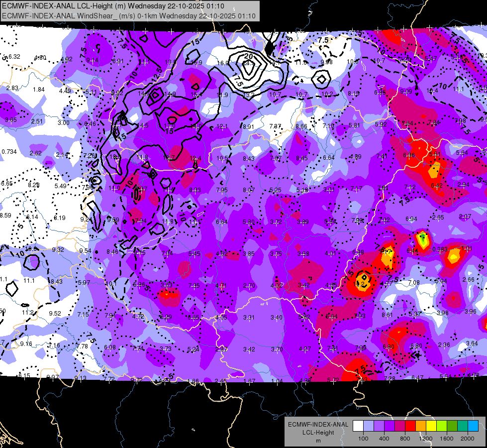The image size is (487, 448).
Task: Click legend tick value 1600
Action: (447, 439)
